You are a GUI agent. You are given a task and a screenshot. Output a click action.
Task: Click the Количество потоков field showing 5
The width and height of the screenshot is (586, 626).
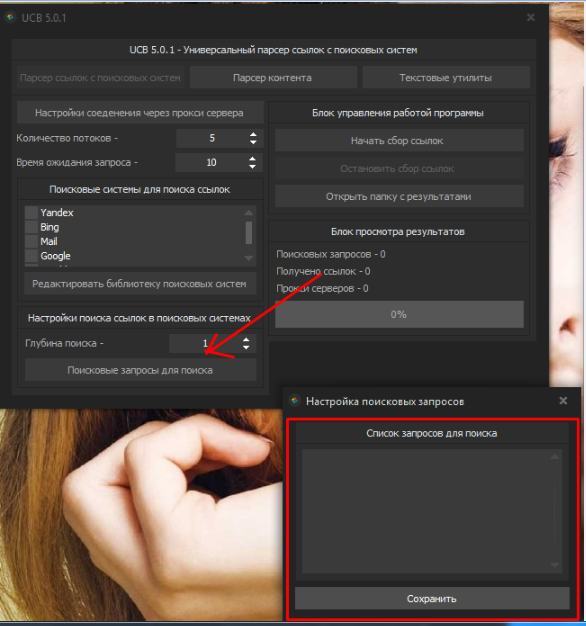tap(212, 138)
